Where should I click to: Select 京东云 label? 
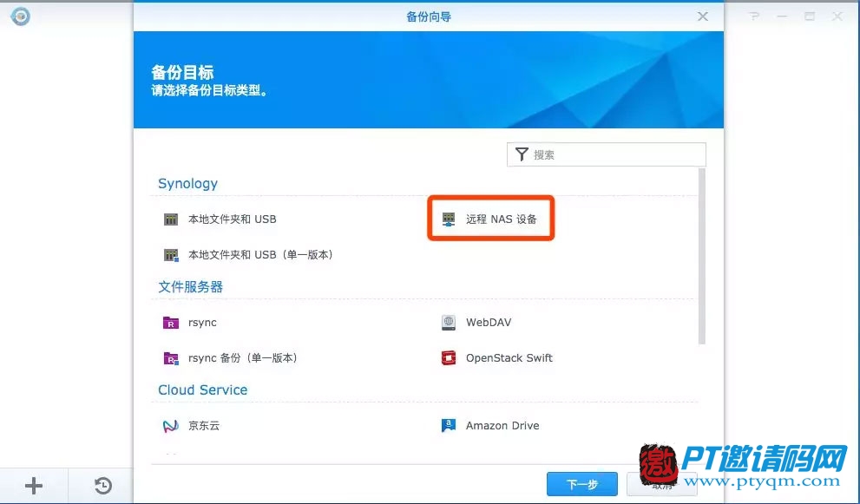click(204, 426)
